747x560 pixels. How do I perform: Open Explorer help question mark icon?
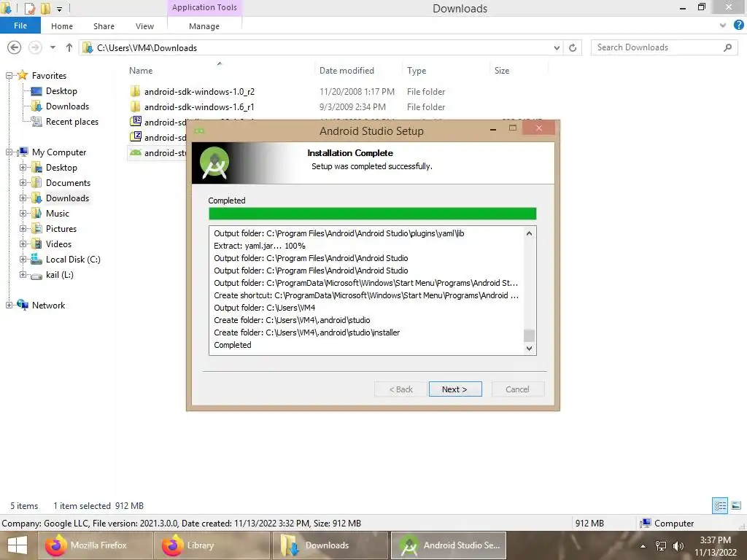tap(739, 26)
